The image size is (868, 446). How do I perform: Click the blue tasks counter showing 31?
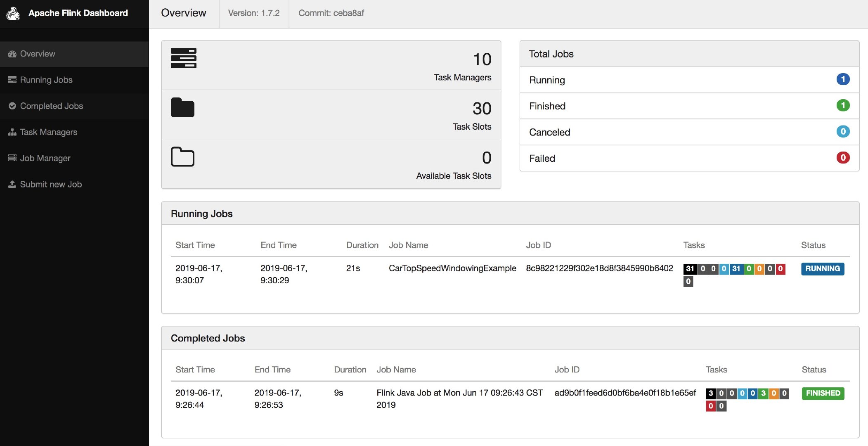[737, 268]
